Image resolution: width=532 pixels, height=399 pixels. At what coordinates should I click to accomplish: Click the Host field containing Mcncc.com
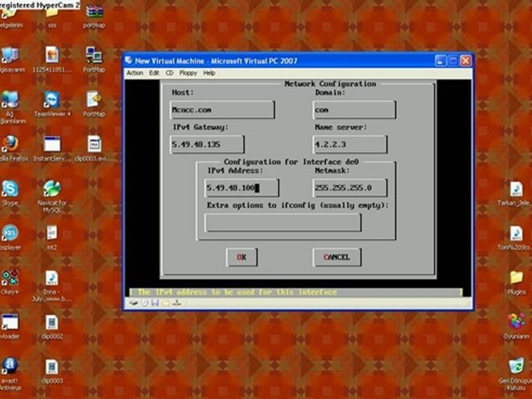222,110
